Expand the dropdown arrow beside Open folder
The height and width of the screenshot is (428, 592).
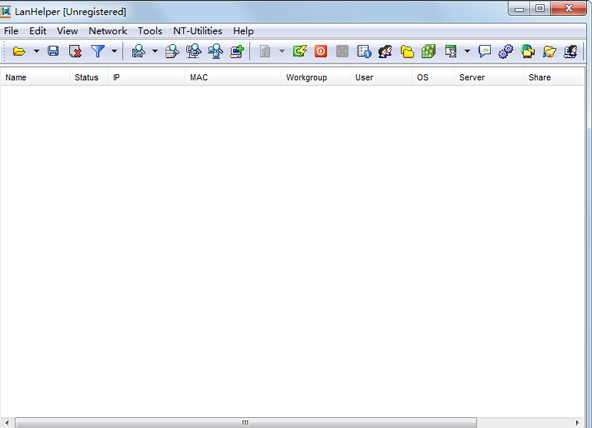point(36,51)
